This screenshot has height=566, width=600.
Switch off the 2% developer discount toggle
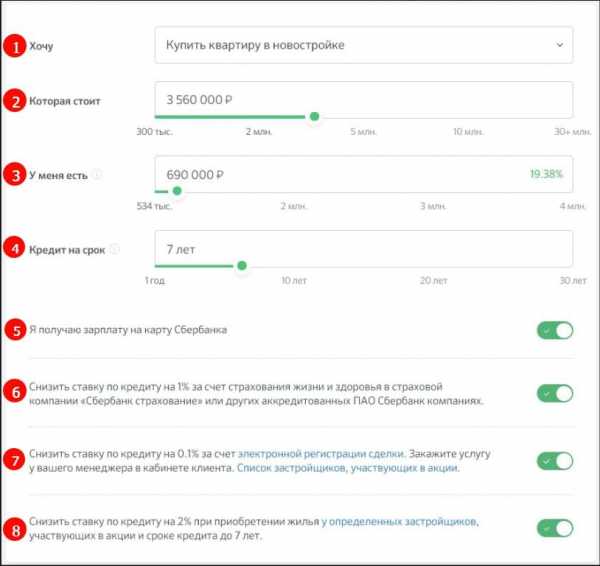(x=555, y=527)
